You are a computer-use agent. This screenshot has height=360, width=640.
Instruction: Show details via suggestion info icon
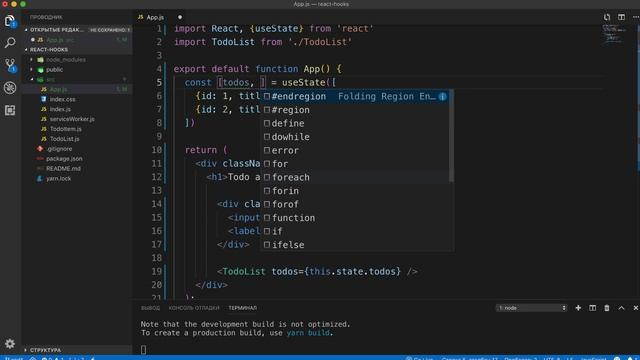pos(442,97)
